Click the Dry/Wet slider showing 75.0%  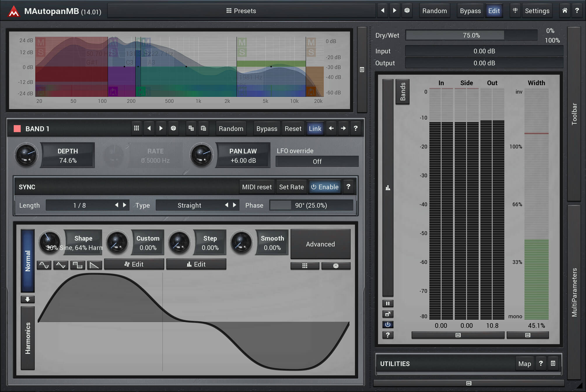471,35
